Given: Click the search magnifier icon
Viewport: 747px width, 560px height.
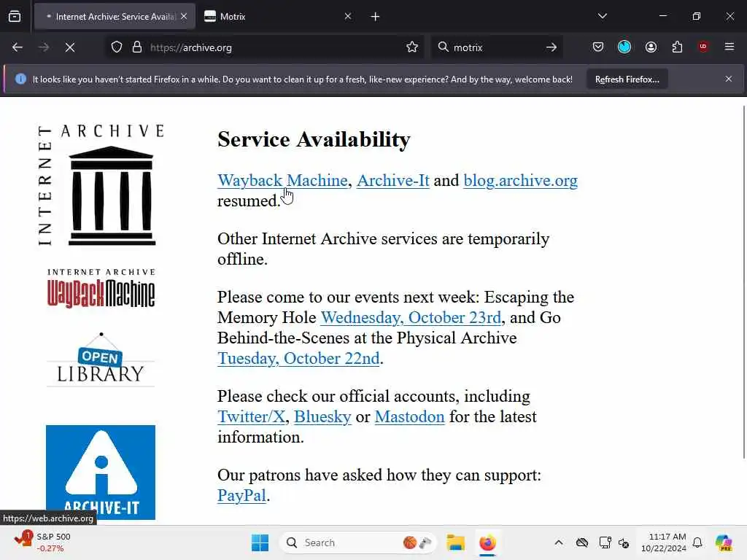Looking at the screenshot, I should tap(443, 47).
